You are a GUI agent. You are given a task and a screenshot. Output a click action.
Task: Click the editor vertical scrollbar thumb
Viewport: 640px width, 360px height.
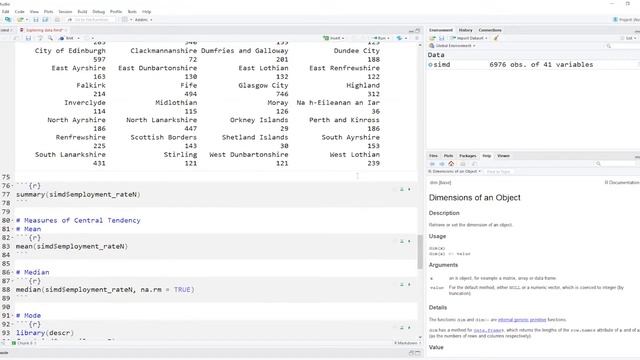click(x=420, y=252)
